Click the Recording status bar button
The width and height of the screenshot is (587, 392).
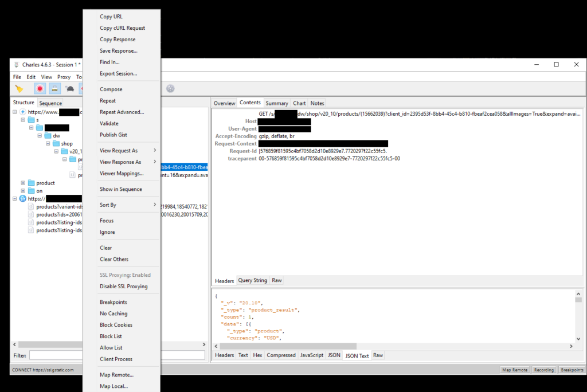click(543, 370)
